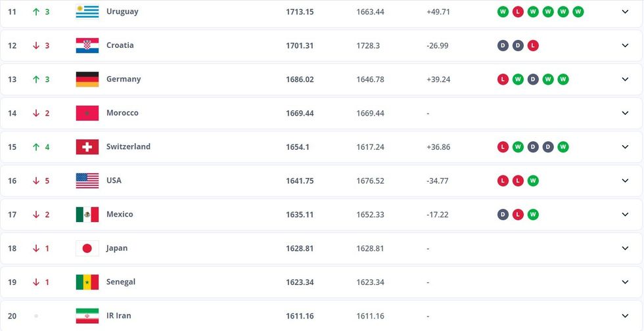Image resolution: width=644 pixels, height=331 pixels.
Task: Click the IR Iran flag icon
Action: tap(87, 316)
